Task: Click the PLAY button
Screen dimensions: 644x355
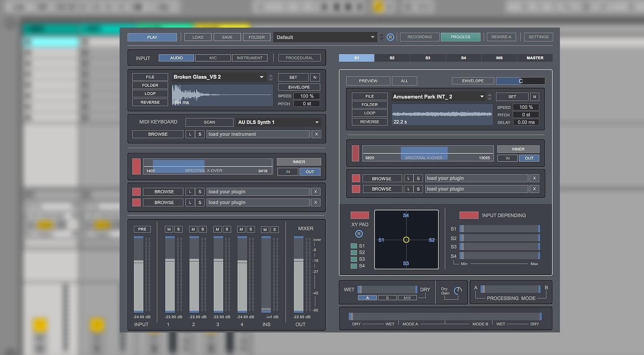Action: [x=152, y=37]
